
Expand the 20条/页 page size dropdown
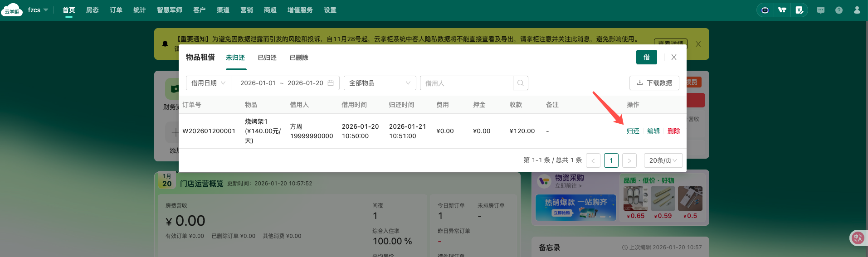tap(663, 160)
